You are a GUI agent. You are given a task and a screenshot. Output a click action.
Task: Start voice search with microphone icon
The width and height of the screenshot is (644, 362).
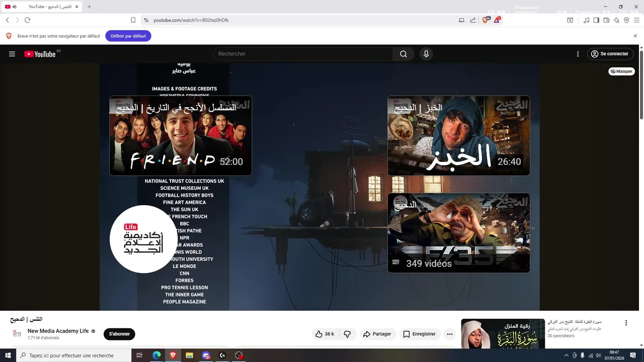coord(426,54)
